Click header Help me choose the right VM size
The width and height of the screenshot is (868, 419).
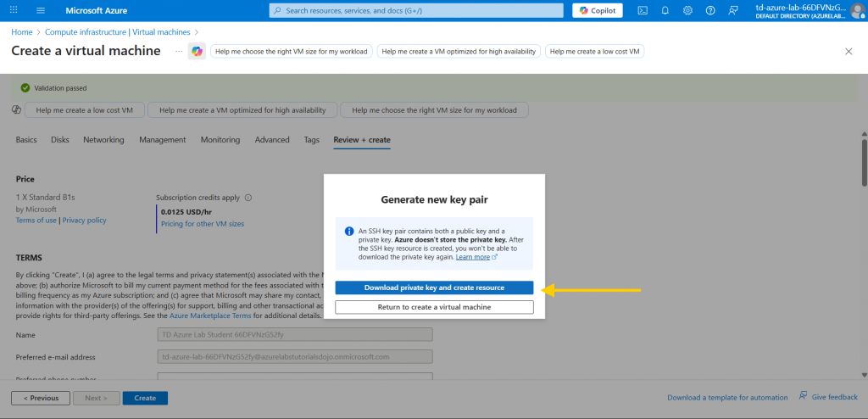coord(292,52)
